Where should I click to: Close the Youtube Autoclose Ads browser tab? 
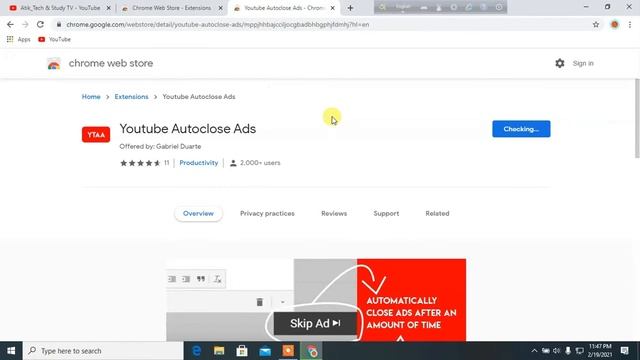tap(332, 8)
